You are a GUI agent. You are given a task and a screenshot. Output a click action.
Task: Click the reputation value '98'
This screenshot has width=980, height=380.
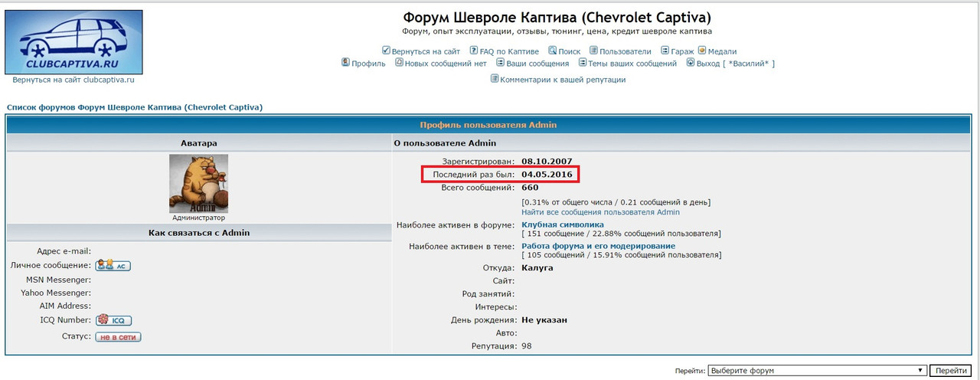527,346
